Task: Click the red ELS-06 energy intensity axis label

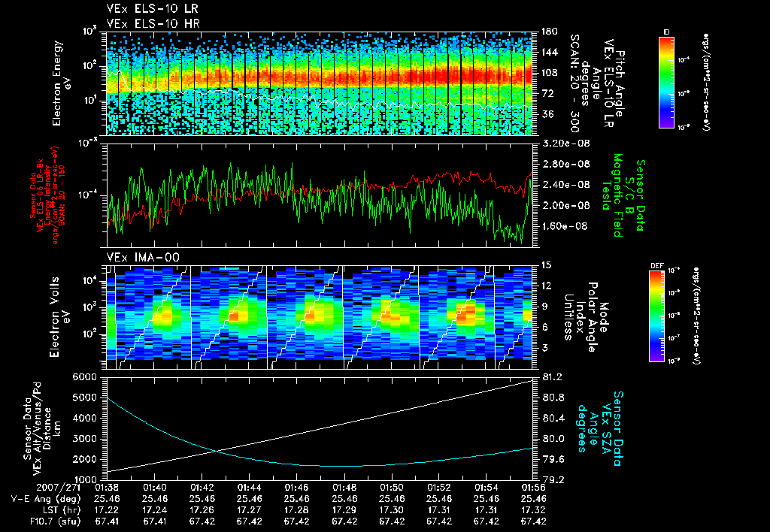Action: click(47, 195)
